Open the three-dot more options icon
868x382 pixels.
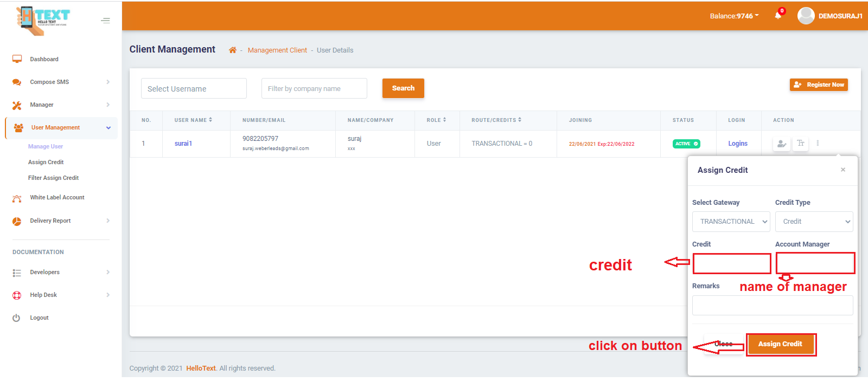818,144
